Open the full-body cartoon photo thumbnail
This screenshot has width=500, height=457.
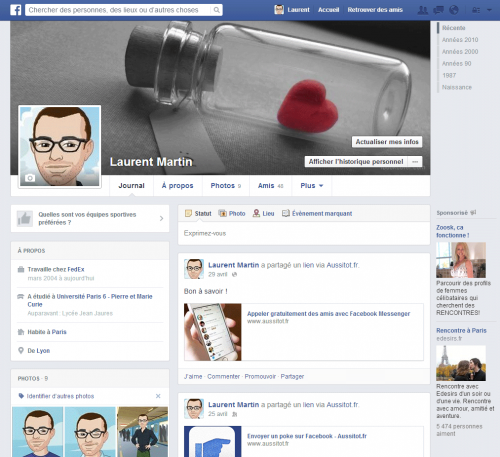pyautogui.click(x=143, y=432)
